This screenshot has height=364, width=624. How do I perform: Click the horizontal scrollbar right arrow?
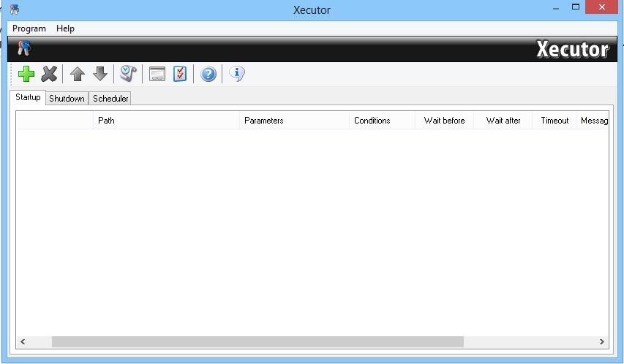click(x=602, y=342)
